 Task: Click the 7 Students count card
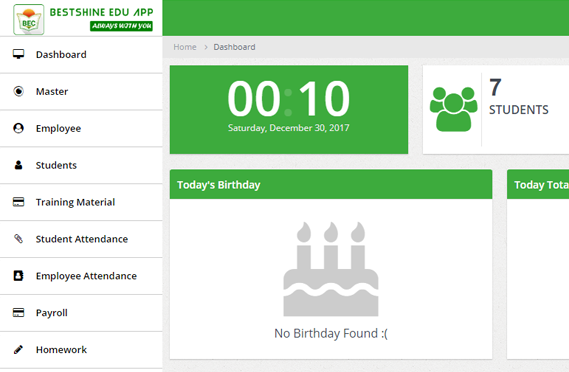pos(496,110)
